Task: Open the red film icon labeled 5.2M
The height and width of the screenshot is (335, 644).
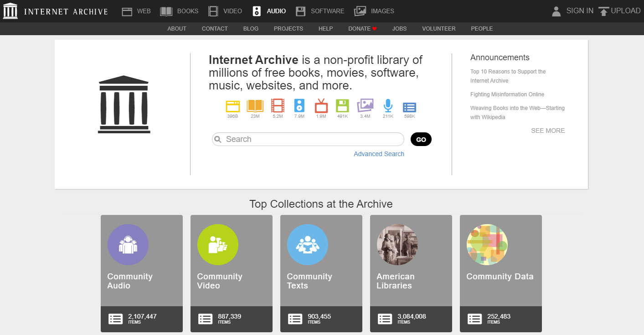Action: tap(278, 106)
